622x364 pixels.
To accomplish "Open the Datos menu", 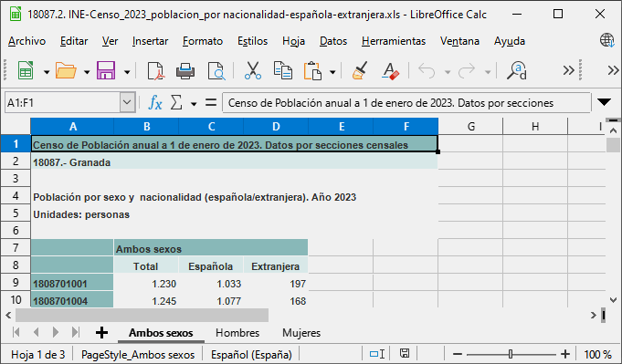I will pos(333,41).
